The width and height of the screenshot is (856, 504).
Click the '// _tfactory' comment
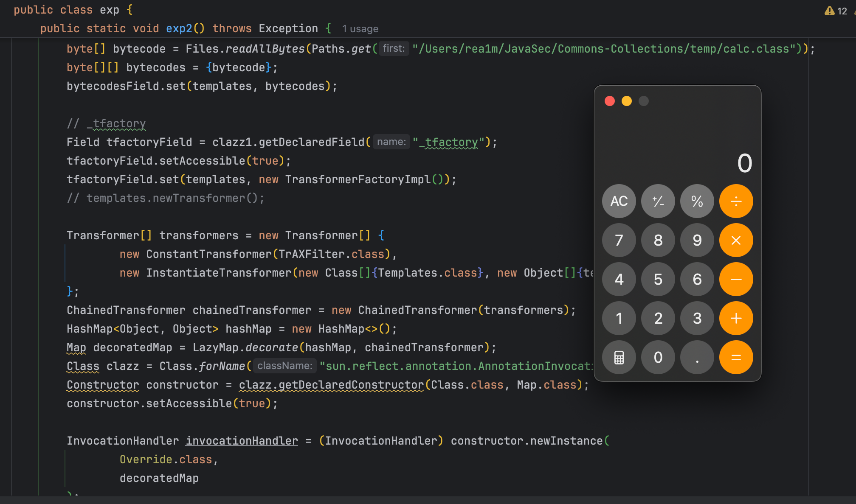click(x=106, y=123)
